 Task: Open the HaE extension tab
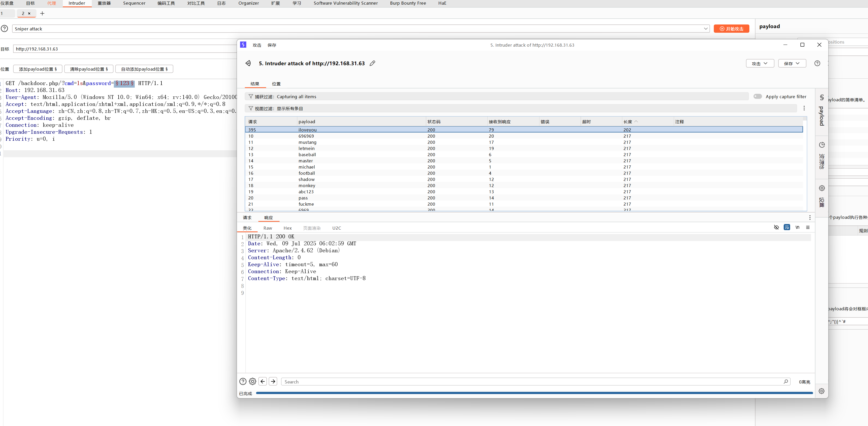tap(442, 3)
